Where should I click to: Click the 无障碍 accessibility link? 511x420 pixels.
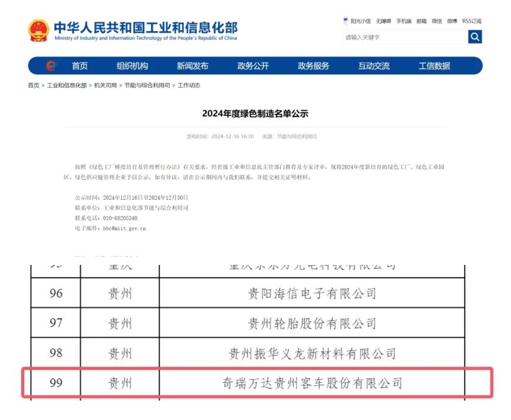pos(383,21)
